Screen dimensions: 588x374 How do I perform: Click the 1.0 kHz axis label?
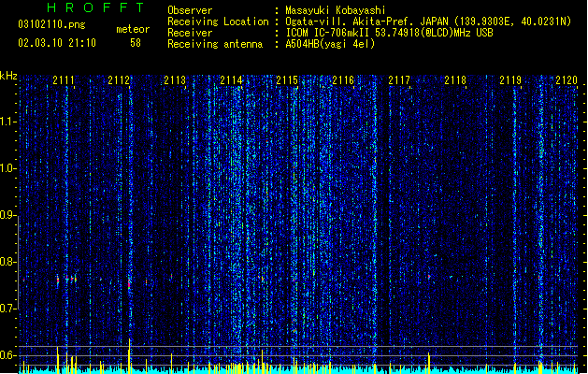click(x=7, y=168)
